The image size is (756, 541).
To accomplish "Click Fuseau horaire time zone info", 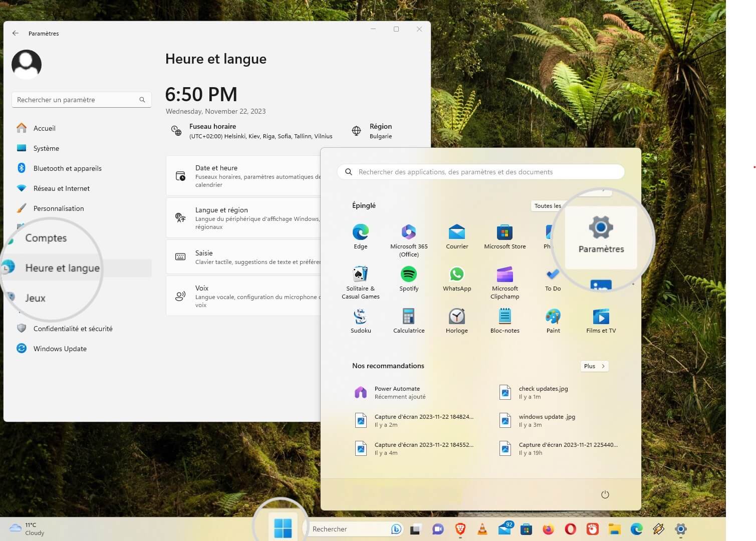I will (251, 131).
